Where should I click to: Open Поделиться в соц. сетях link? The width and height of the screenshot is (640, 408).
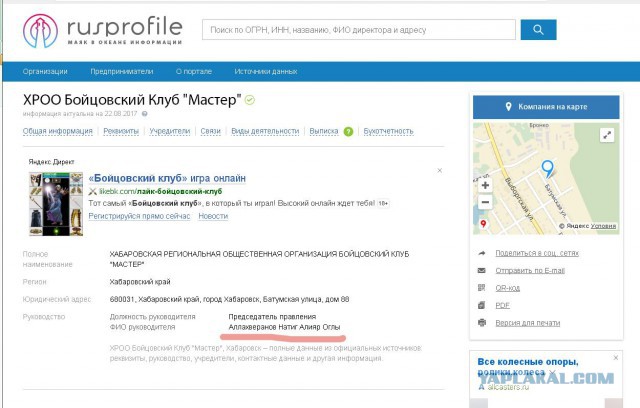pos(537,253)
